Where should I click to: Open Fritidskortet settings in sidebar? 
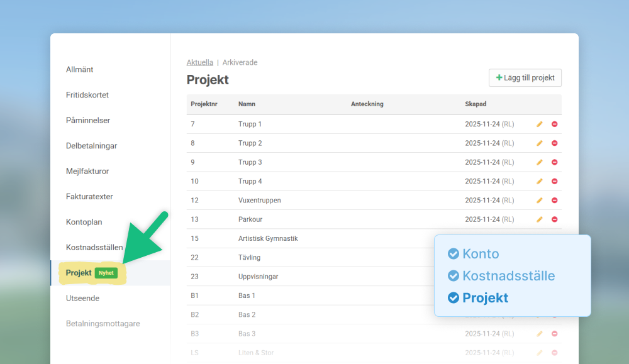(87, 95)
